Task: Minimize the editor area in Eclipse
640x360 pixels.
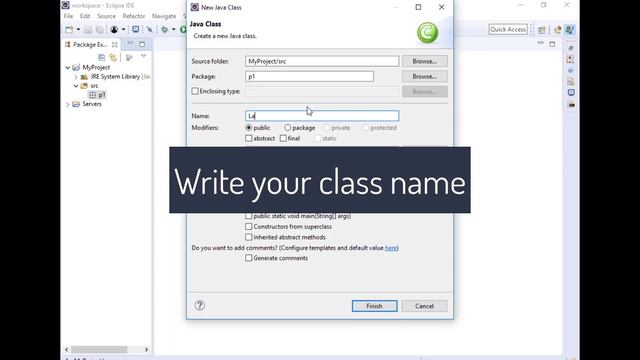Action: coord(540,43)
